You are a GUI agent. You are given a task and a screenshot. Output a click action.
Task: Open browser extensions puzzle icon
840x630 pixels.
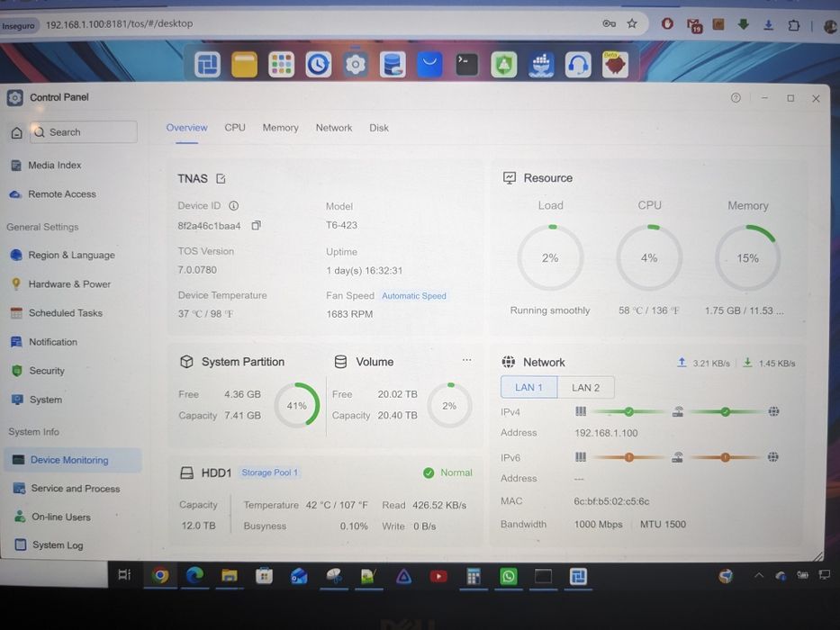click(x=793, y=24)
